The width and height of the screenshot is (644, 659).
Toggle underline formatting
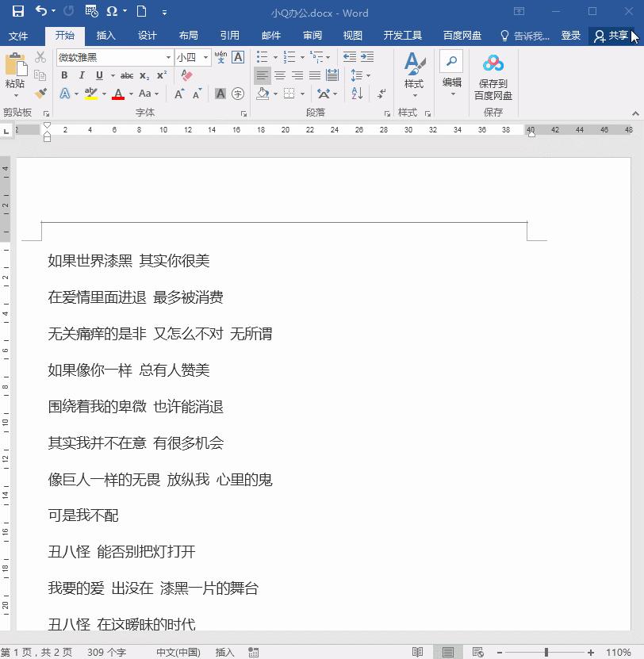(99, 75)
